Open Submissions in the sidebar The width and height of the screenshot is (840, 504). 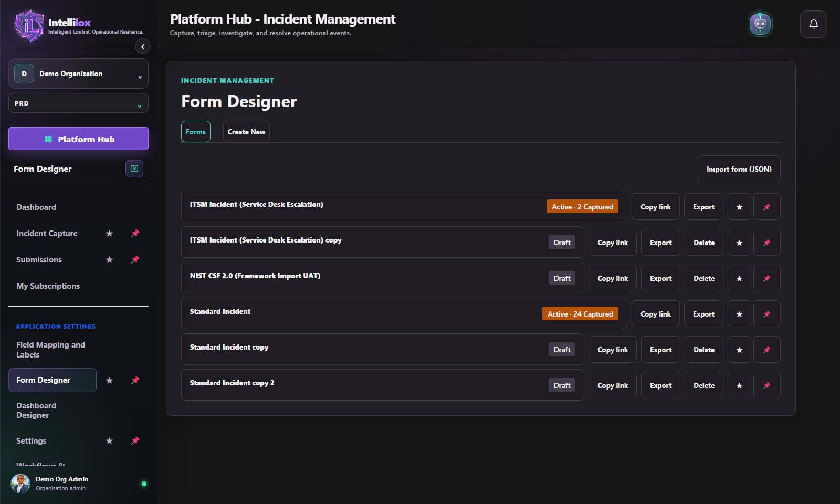pyautogui.click(x=39, y=260)
